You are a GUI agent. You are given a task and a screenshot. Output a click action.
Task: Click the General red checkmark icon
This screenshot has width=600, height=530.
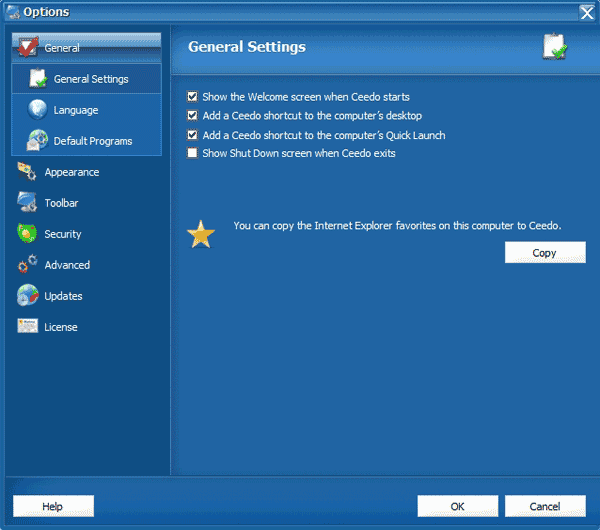tap(28, 47)
